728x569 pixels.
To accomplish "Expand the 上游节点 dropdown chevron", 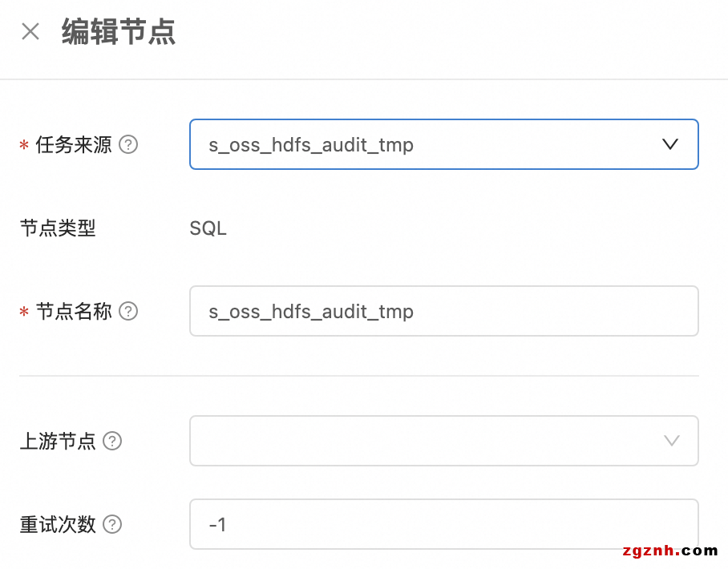I will coord(672,441).
